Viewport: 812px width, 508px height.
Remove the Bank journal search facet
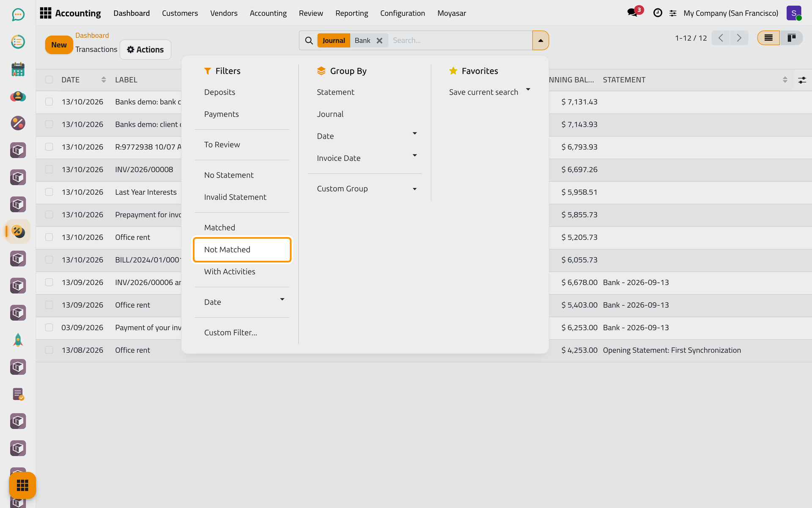click(379, 41)
